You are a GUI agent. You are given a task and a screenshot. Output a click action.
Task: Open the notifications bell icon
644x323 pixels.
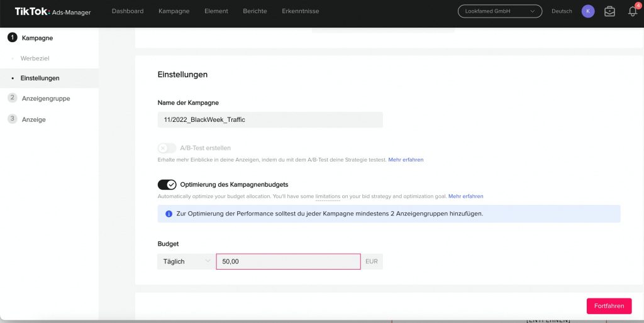click(633, 11)
